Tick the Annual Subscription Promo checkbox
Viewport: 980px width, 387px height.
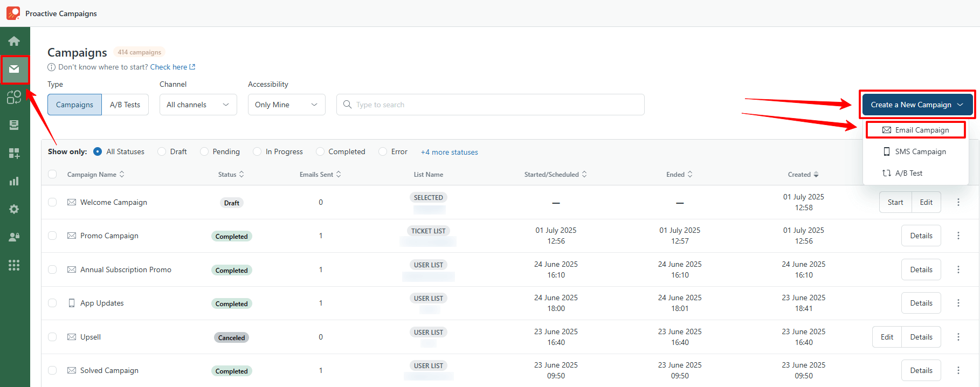pos(52,269)
